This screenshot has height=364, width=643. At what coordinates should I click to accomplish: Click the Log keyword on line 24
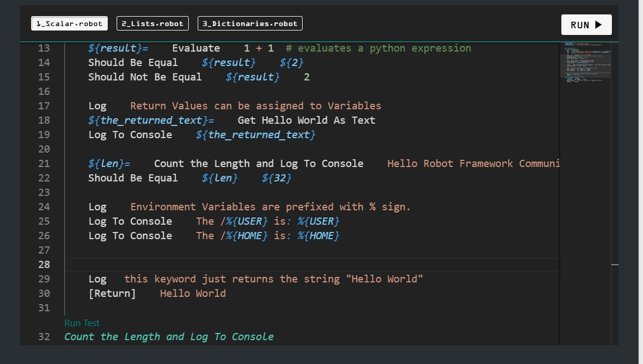click(x=97, y=206)
